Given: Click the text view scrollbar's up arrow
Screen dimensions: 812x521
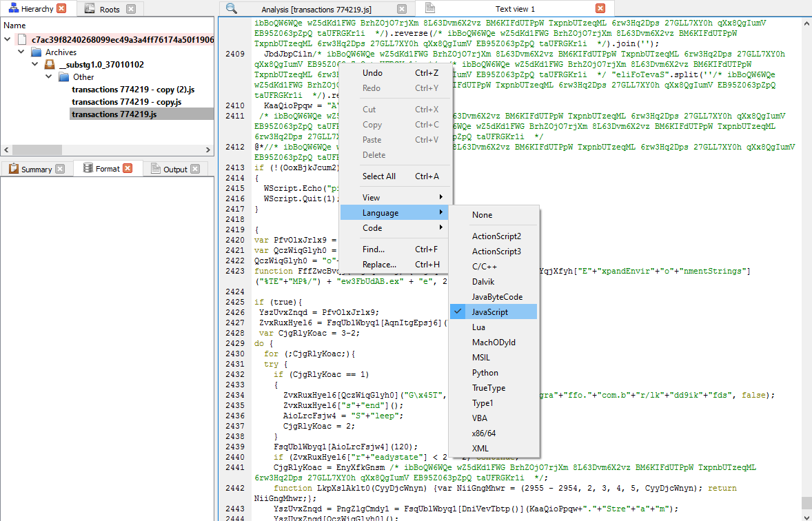Looking at the screenshot, I should point(806,23).
